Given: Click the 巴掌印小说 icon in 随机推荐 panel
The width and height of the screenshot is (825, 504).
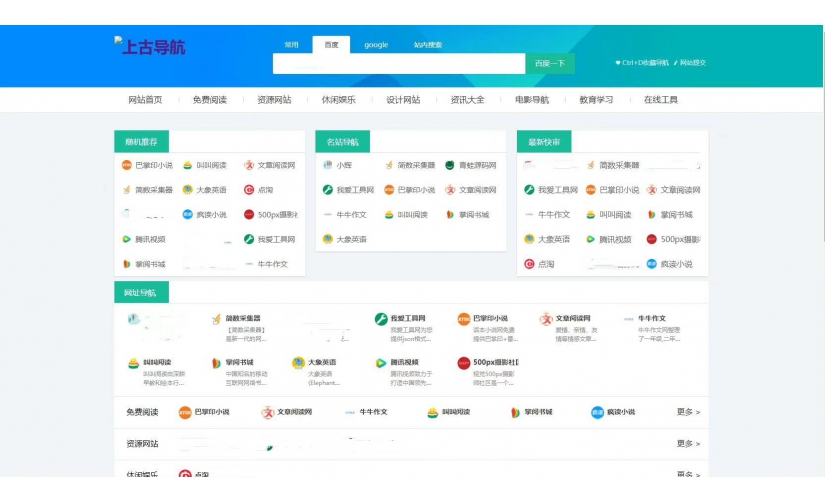Looking at the screenshot, I should pos(127,165).
